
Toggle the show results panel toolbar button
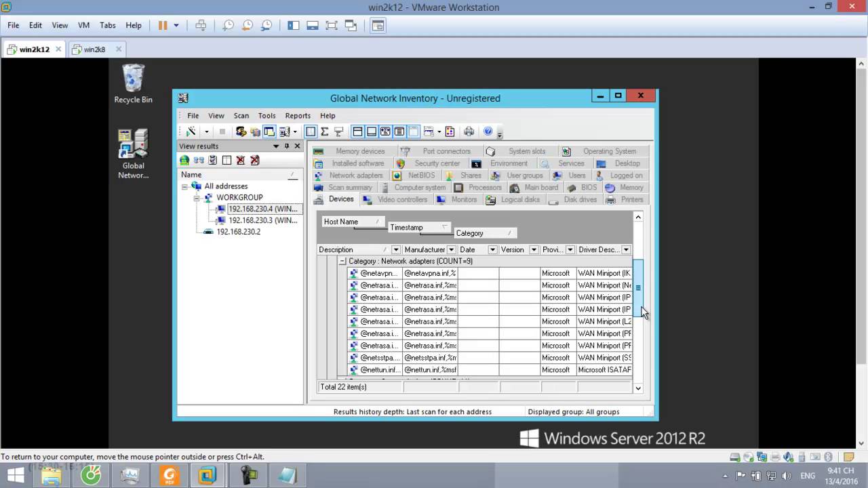click(269, 131)
